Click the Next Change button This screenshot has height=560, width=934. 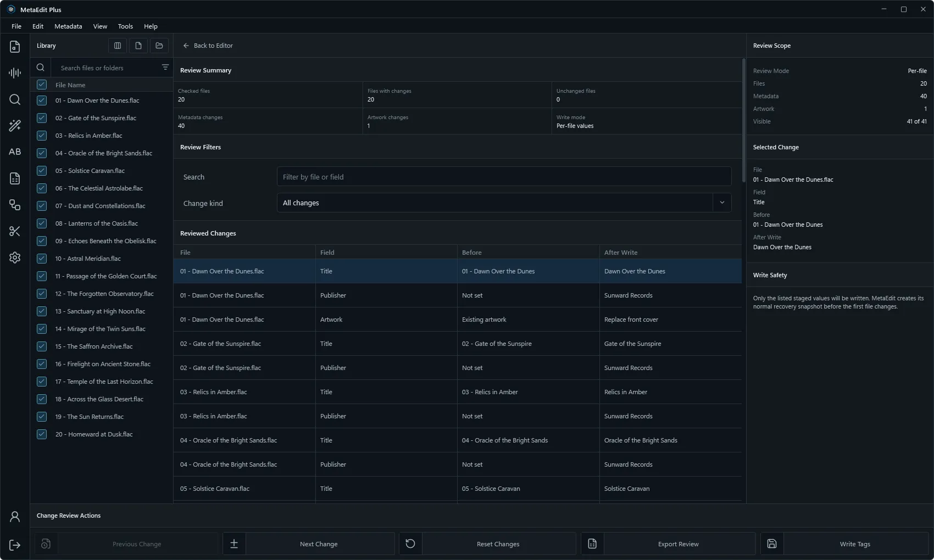coord(308,544)
